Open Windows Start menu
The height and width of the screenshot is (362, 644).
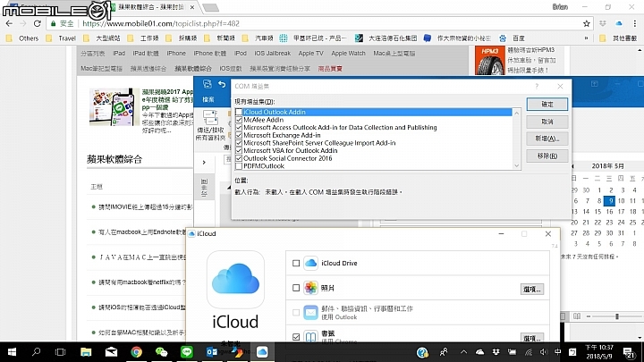click(12, 352)
